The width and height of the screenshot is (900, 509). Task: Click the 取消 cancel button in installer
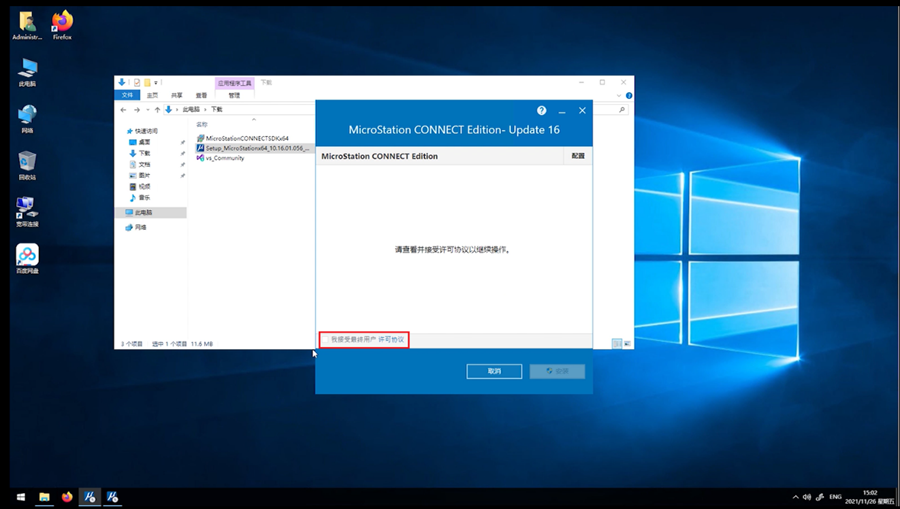pyautogui.click(x=494, y=371)
